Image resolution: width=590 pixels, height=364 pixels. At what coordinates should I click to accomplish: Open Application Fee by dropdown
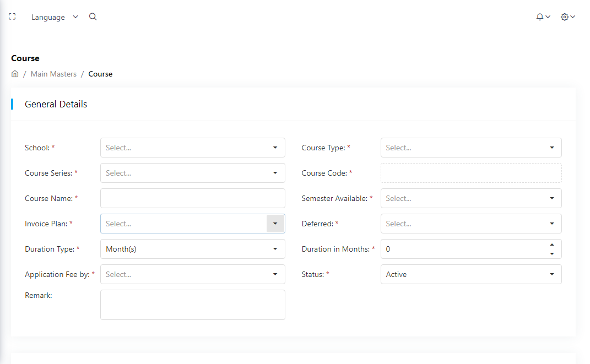(193, 274)
